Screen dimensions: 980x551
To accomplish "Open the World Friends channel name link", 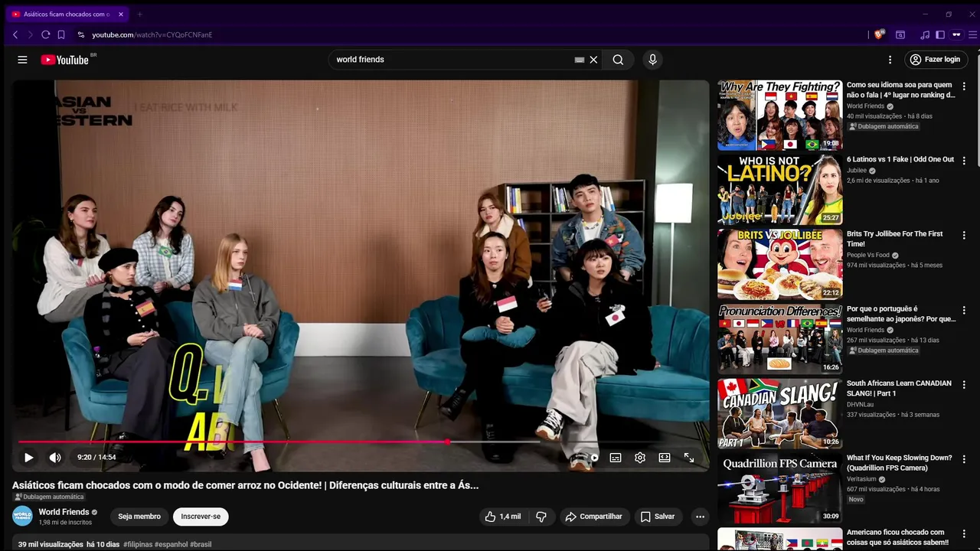I will click(x=64, y=512).
